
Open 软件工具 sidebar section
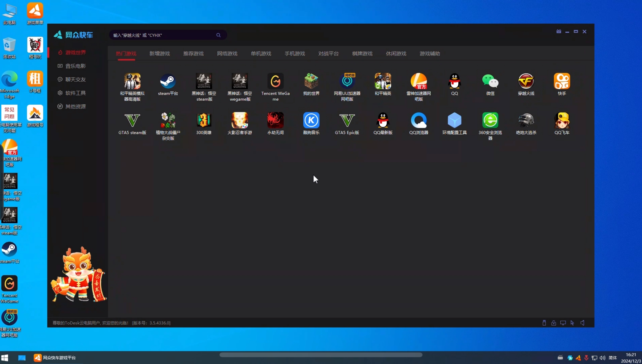75,93
